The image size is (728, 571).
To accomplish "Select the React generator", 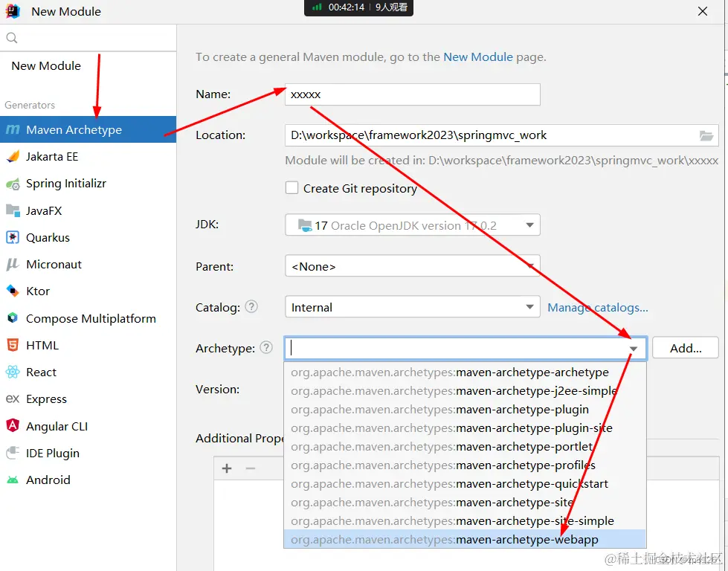I will click(x=88, y=372).
